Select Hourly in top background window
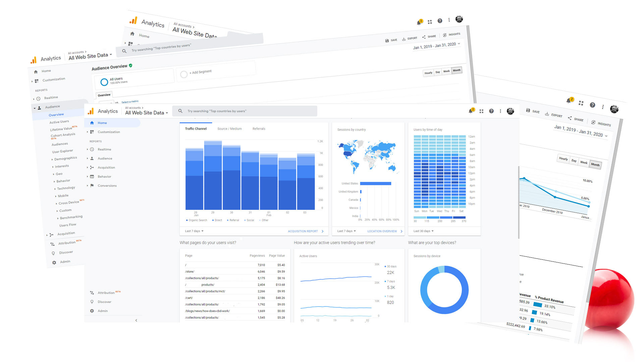The image size is (644, 362). (x=428, y=73)
